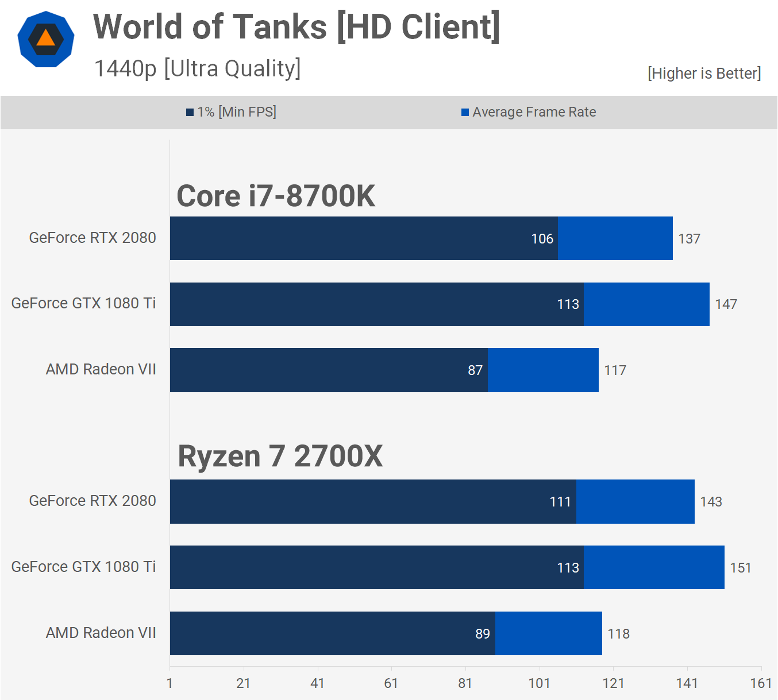Click the 61 tick on the x-axis
The image size is (778, 700).
click(x=391, y=683)
